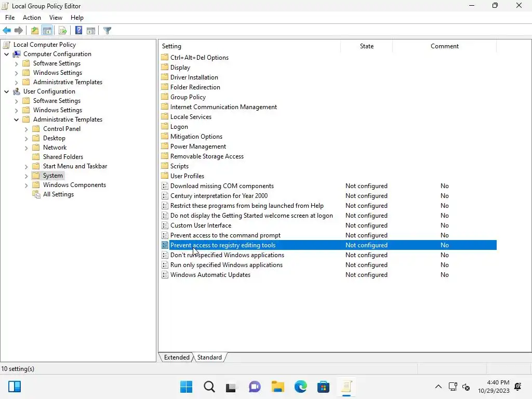Open the Help menu
This screenshot has width=532, height=399.
tap(77, 18)
